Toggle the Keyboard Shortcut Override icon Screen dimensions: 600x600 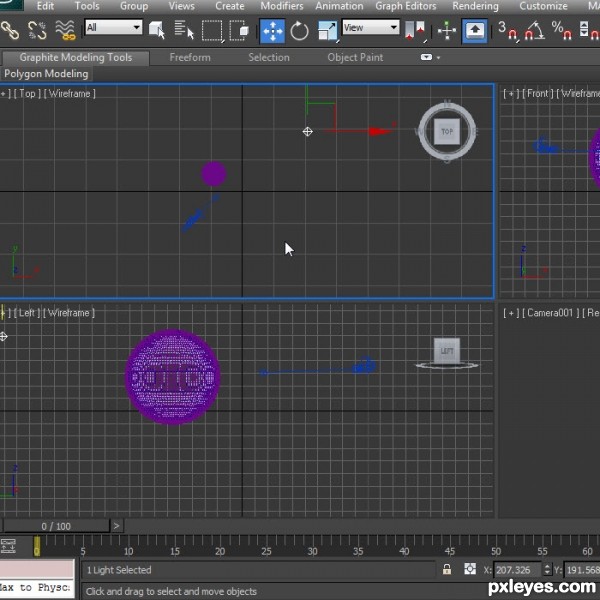[x=474, y=31]
